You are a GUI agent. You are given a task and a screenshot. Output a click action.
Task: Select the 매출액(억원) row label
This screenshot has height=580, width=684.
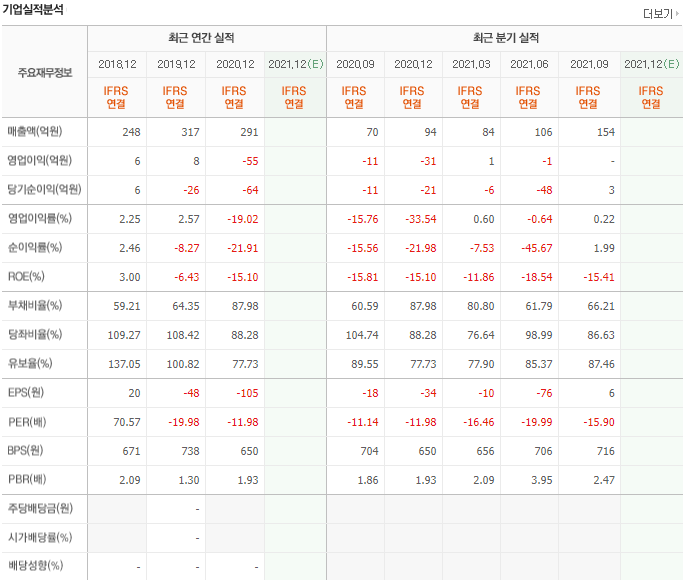coord(35,131)
